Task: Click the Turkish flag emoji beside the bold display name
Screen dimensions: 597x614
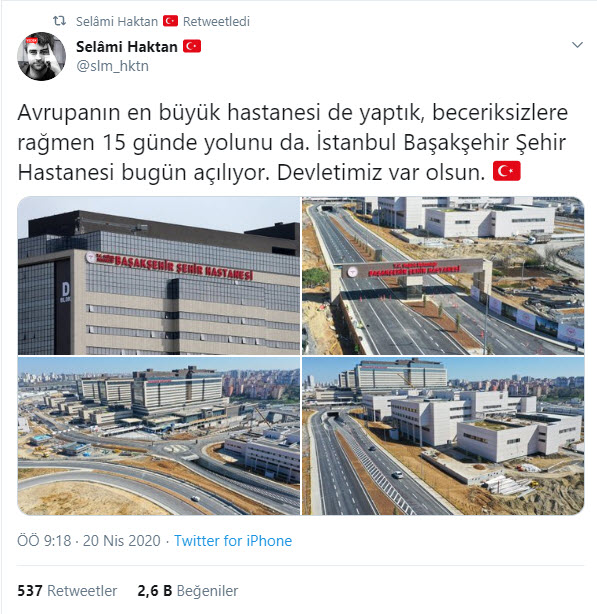Action: tap(192, 47)
